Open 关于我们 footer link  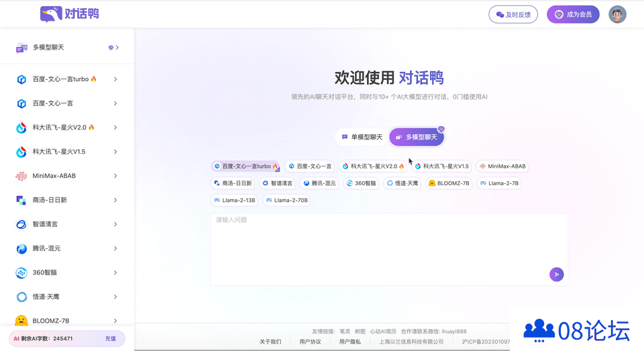pos(270,342)
